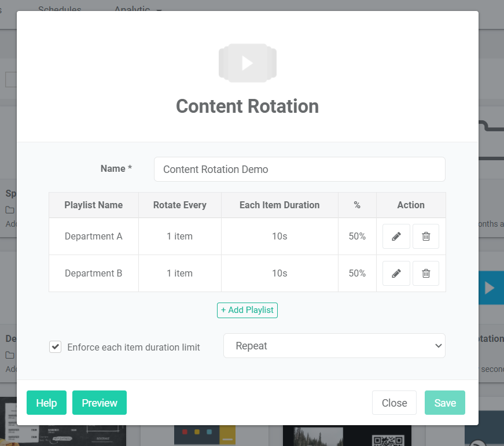Select the Department A playlist name cell
Viewport: 504px width, 446px height.
pyautogui.click(x=94, y=236)
